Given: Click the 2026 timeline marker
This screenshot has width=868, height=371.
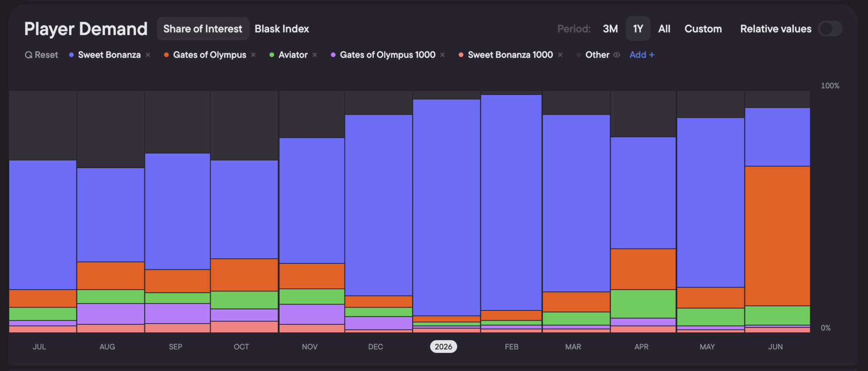Looking at the screenshot, I should [443, 346].
